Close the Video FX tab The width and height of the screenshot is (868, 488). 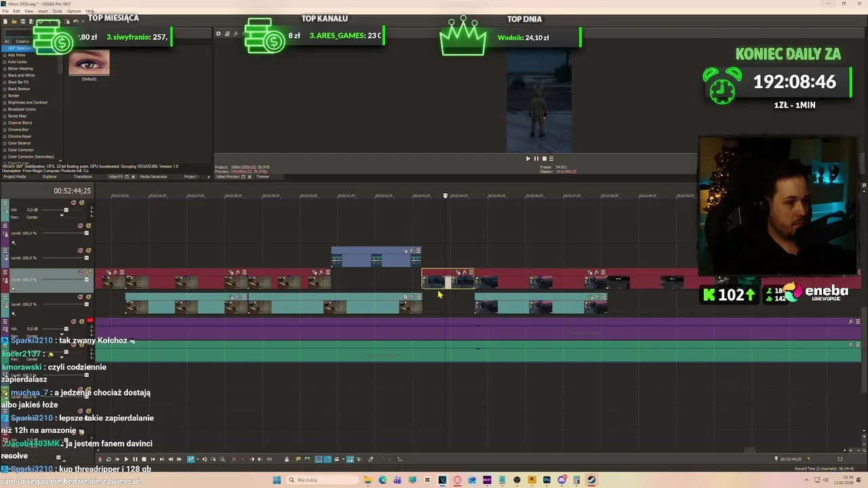(x=133, y=176)
